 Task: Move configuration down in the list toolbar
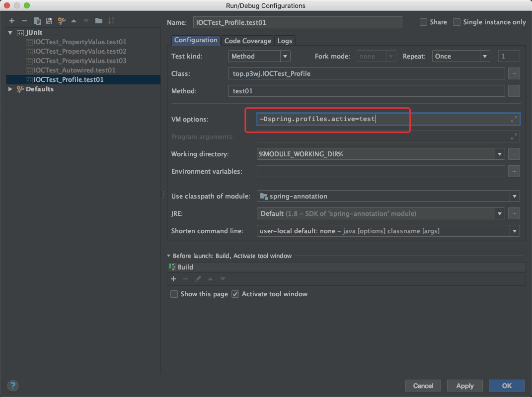tap(86, 21)
